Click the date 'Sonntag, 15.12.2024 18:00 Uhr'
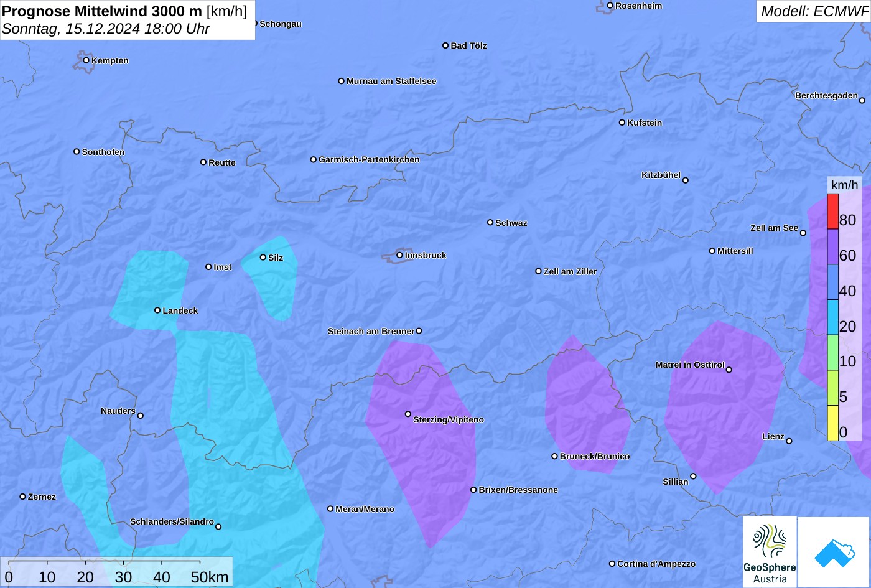Image resolution: width=871 pixels, height=588 pixels. coord(106,29)
